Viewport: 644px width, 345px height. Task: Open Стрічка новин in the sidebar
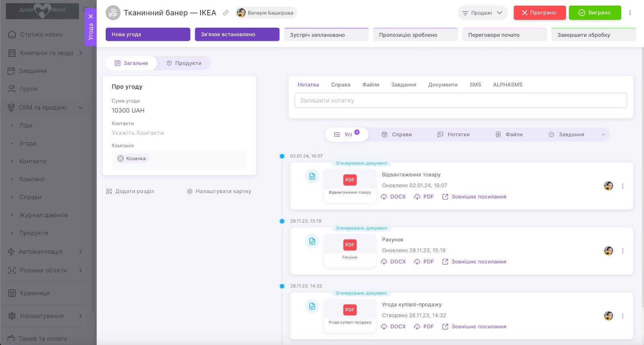(x=41, y=34)
